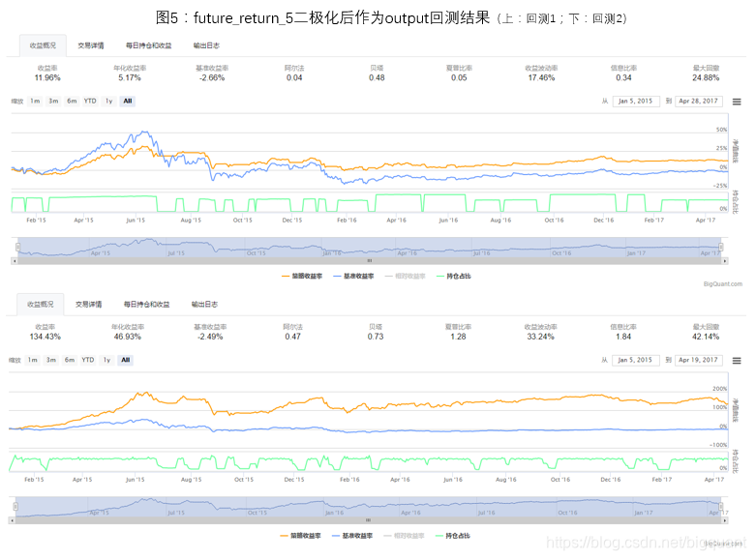Select the 收益概况 tab in the upper panel

click(43, 45)
